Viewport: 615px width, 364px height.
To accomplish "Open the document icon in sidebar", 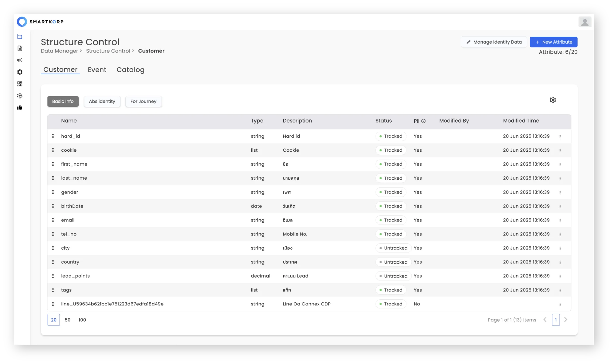I will [20, 49].
